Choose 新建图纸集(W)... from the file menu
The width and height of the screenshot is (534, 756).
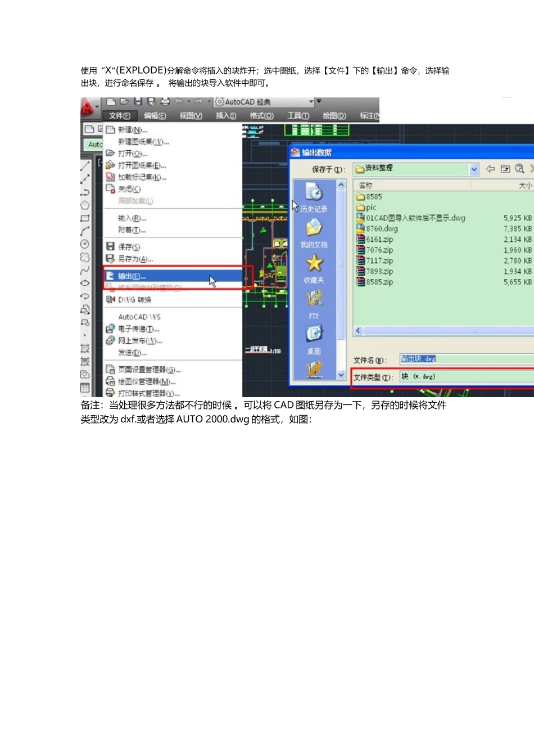point(173,142)
